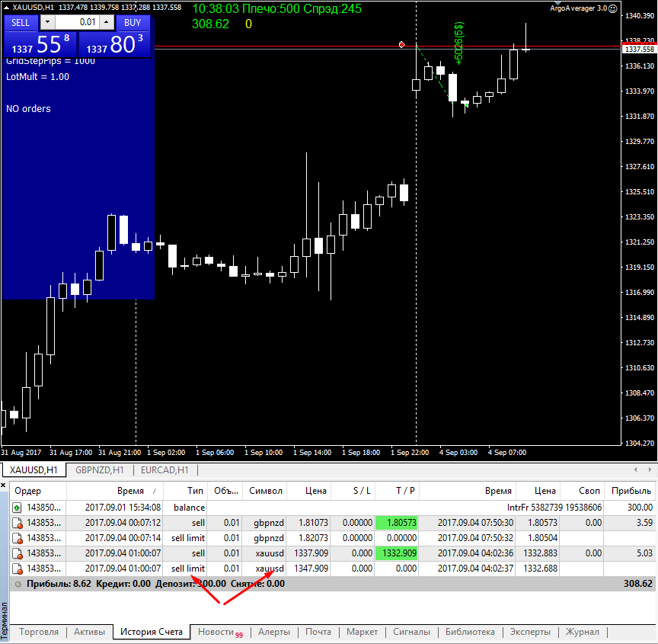Switch to the XAUUSD,H1 chart tab
The image size is (658, 644).
[34, 469]
